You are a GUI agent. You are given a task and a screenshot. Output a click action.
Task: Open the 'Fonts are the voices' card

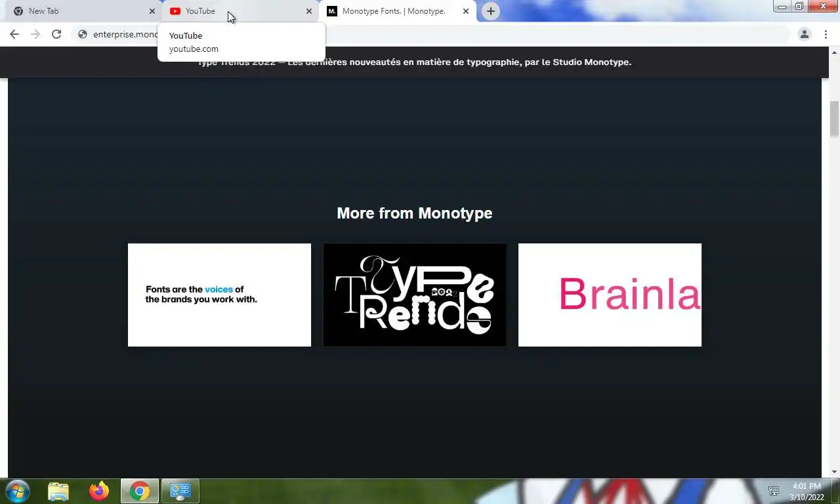point(219,295)
